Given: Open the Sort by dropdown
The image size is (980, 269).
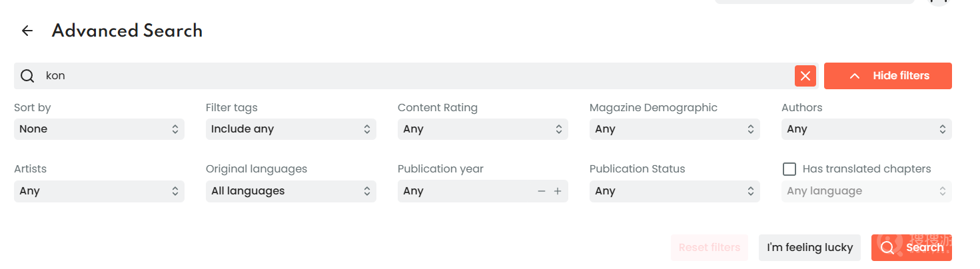Looking at the screenshot, I should [x=99, y=129].
